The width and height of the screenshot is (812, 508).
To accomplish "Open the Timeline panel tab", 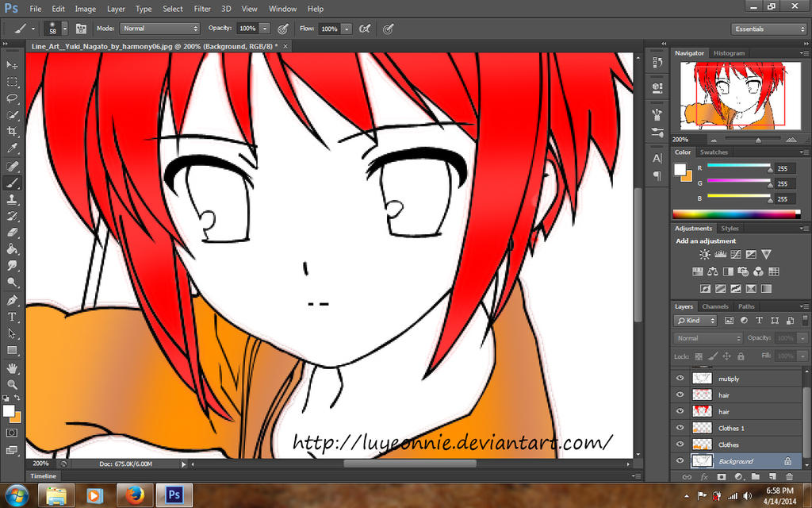I will pos(44,475).
